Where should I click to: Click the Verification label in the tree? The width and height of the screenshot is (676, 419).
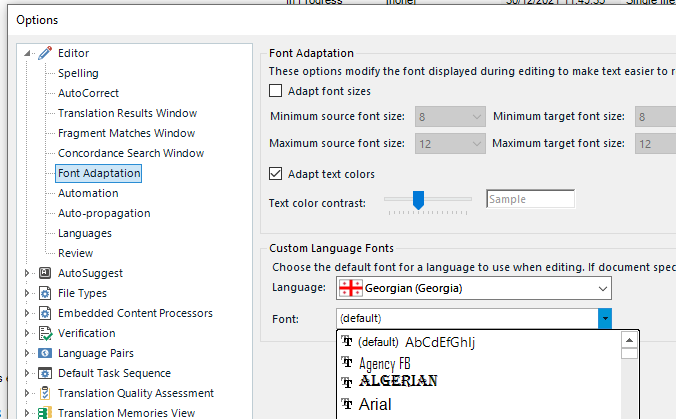(87, 333)
